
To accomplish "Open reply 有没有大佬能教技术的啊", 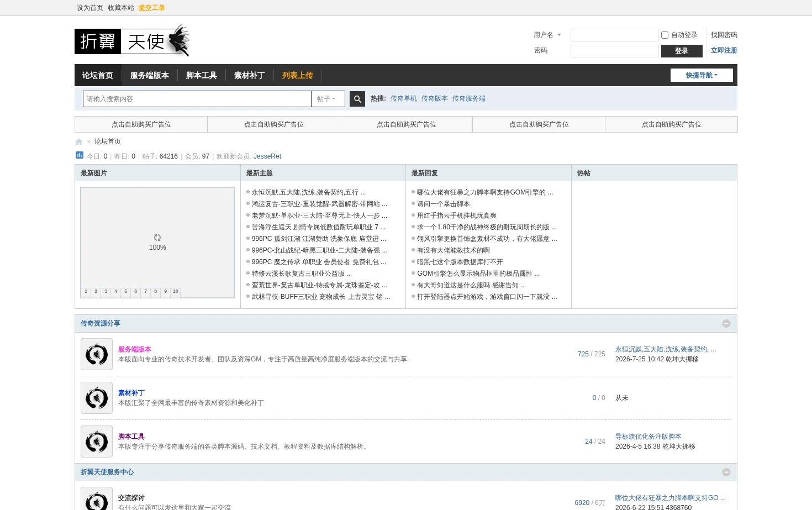I will tap(454, 250).
